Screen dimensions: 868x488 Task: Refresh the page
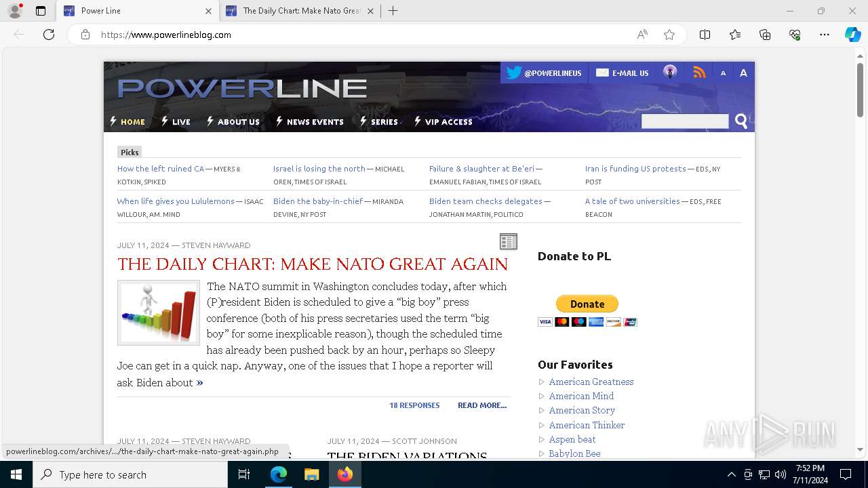point(49,35)
